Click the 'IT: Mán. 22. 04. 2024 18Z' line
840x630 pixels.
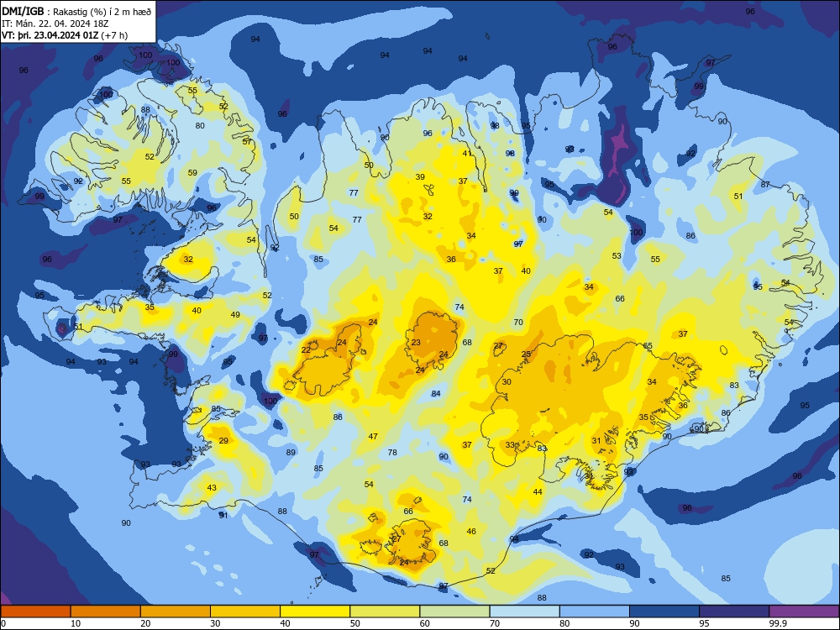tap(55, 24)
